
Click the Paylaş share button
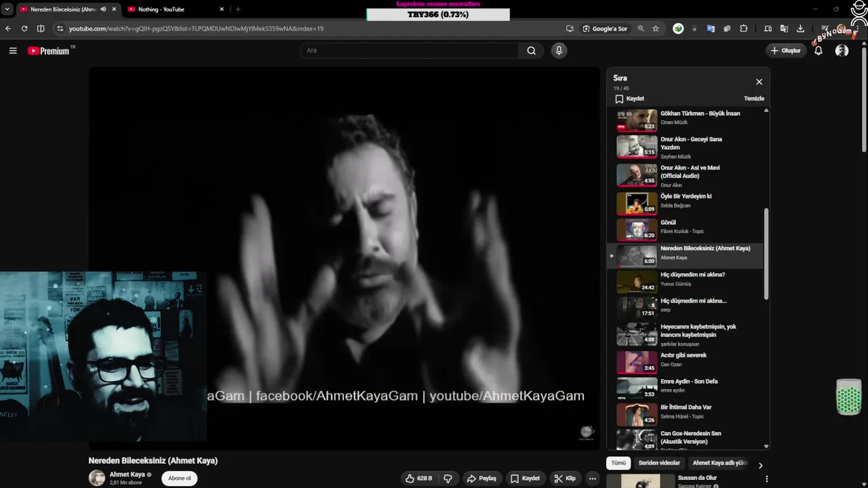[x=481, y=479]
